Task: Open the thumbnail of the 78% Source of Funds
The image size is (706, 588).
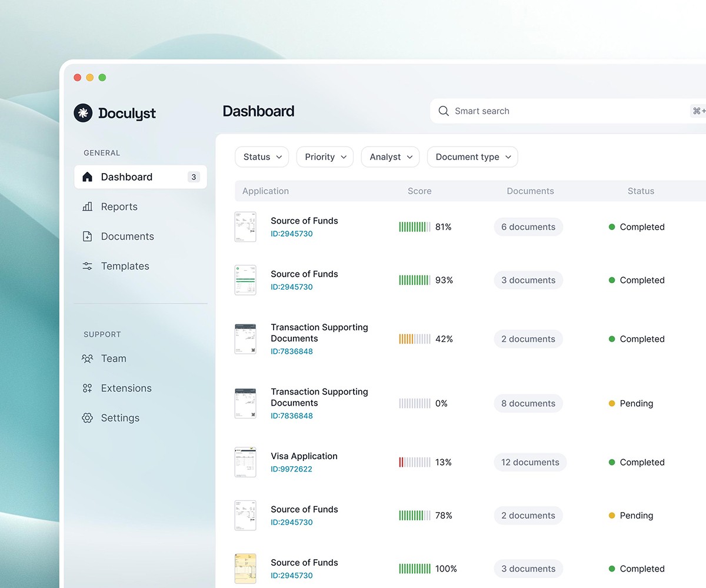Action: [x=245, y=515]
